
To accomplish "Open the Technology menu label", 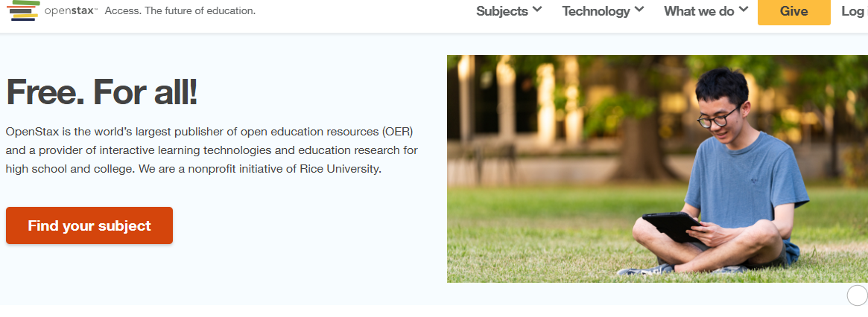I will click(595, 11).
